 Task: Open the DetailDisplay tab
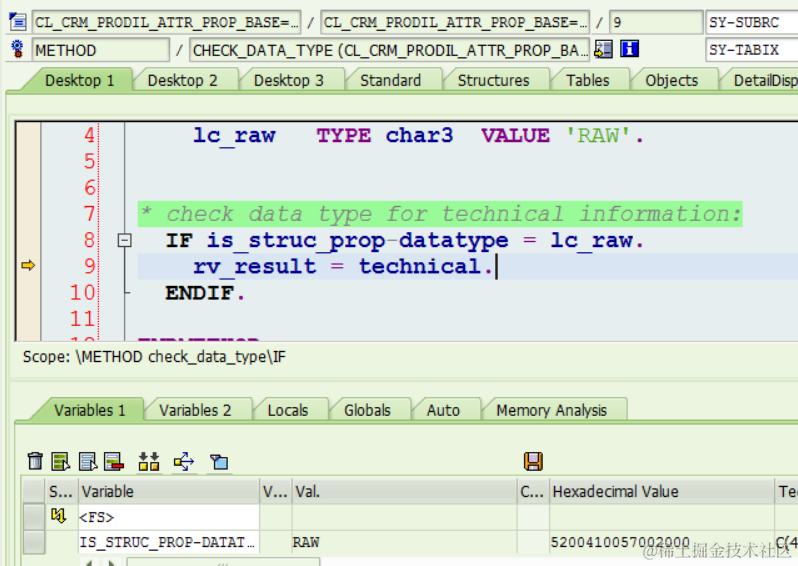point(763,80)
